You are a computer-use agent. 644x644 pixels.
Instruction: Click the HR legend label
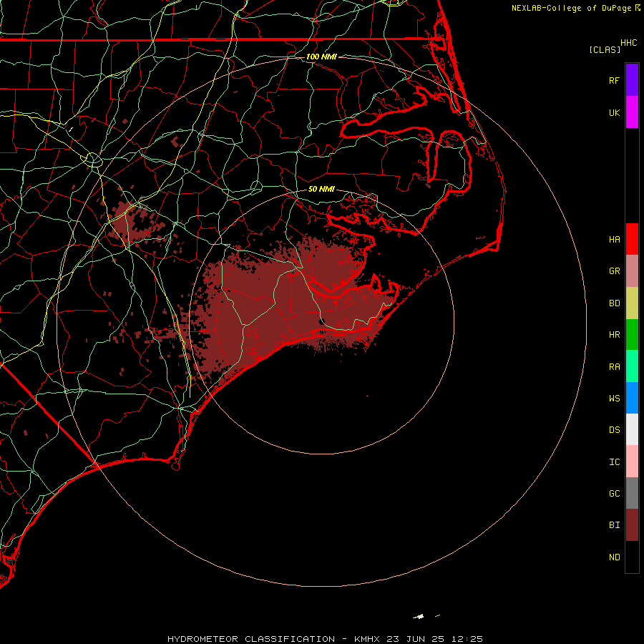coord(614,335)
